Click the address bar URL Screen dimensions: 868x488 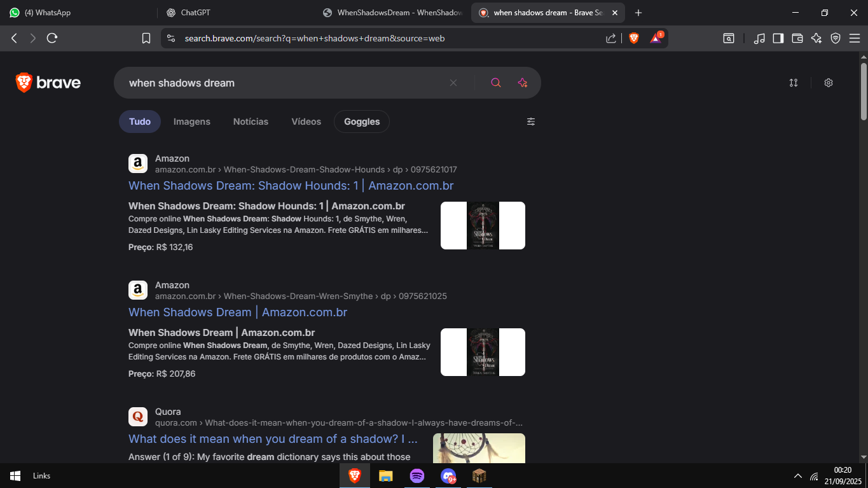315,38
